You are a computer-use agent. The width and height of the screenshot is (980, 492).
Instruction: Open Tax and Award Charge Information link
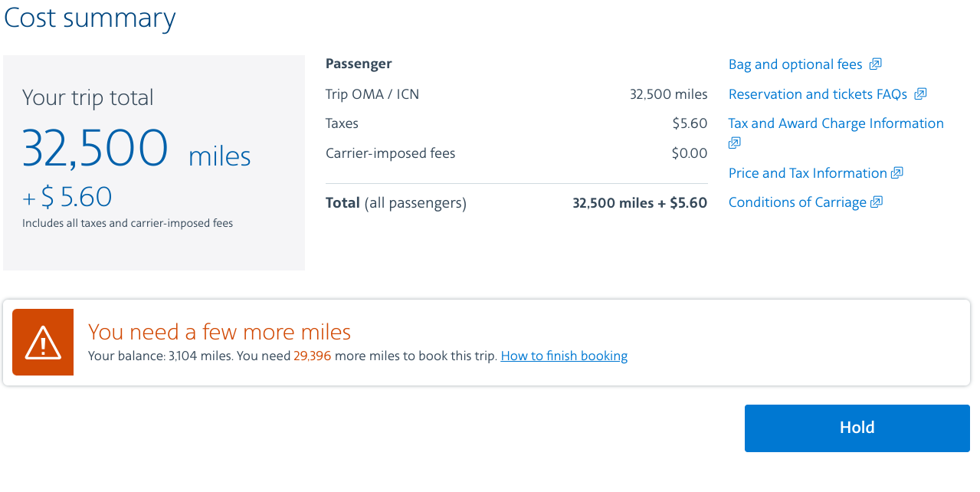tap(836, 123)
